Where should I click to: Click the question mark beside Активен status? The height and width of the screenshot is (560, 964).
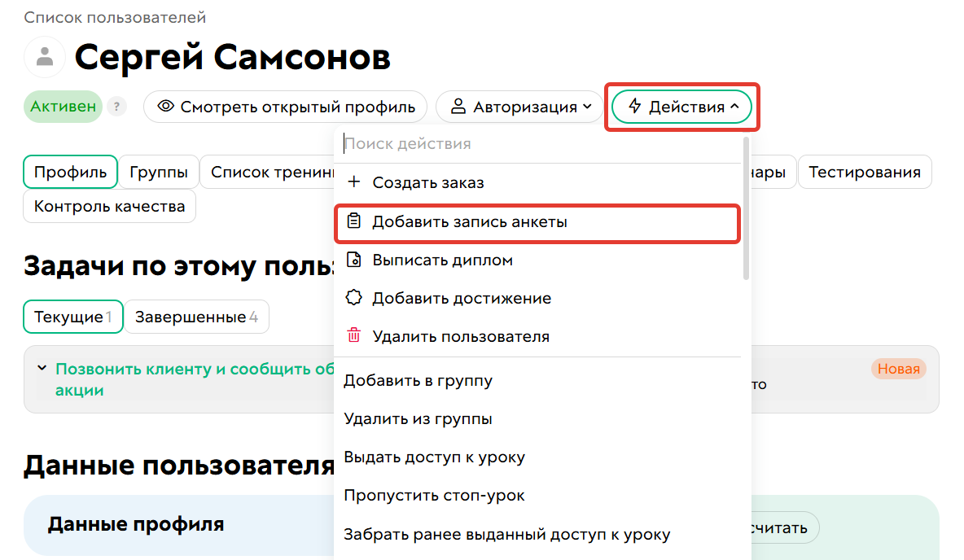(x=116, y=106)
